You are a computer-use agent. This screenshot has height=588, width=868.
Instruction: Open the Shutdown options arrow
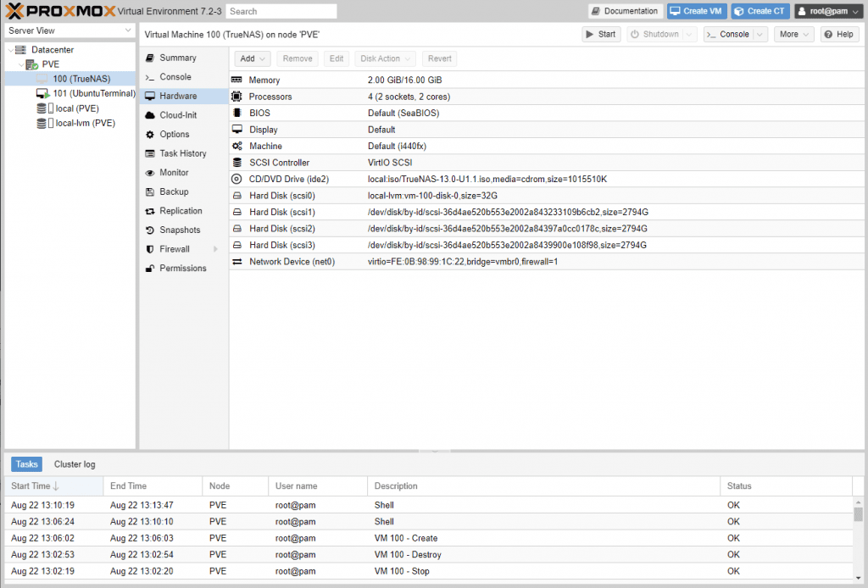coord(689,34)
